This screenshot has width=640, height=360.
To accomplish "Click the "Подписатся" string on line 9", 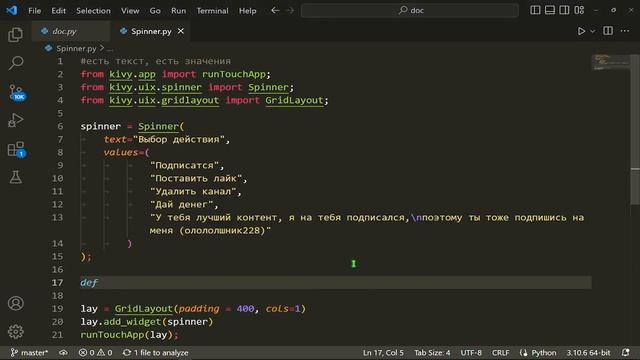I will (184, 165).
